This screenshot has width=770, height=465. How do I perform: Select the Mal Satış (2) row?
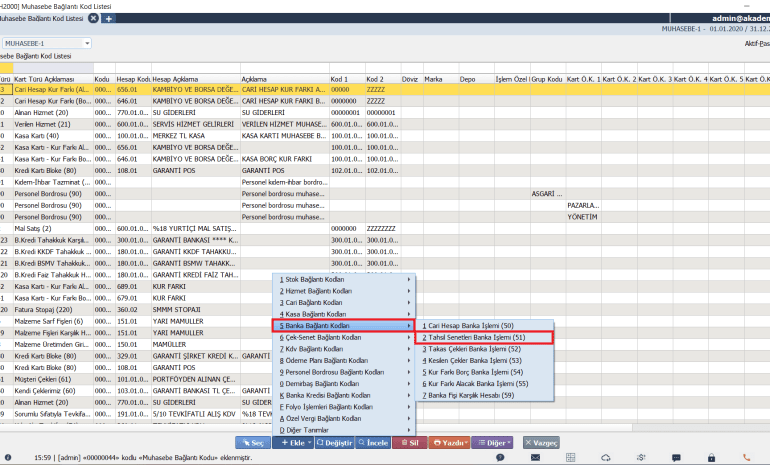coord(385,228)
